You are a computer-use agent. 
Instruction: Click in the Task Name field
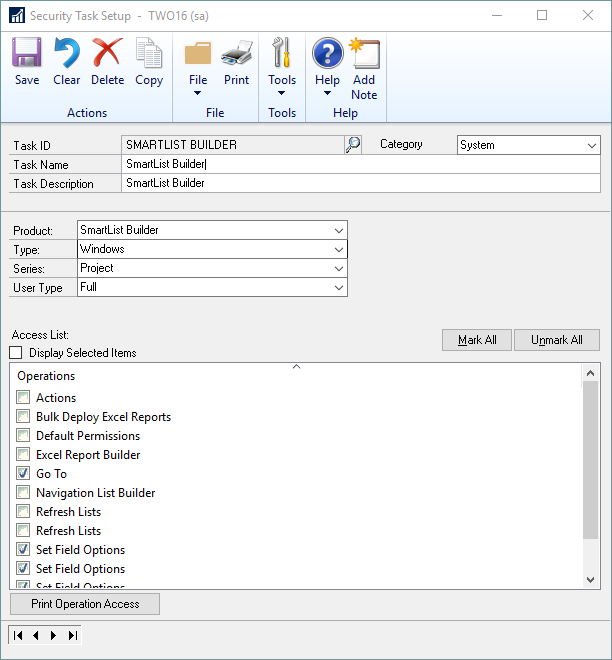(361, 164)
